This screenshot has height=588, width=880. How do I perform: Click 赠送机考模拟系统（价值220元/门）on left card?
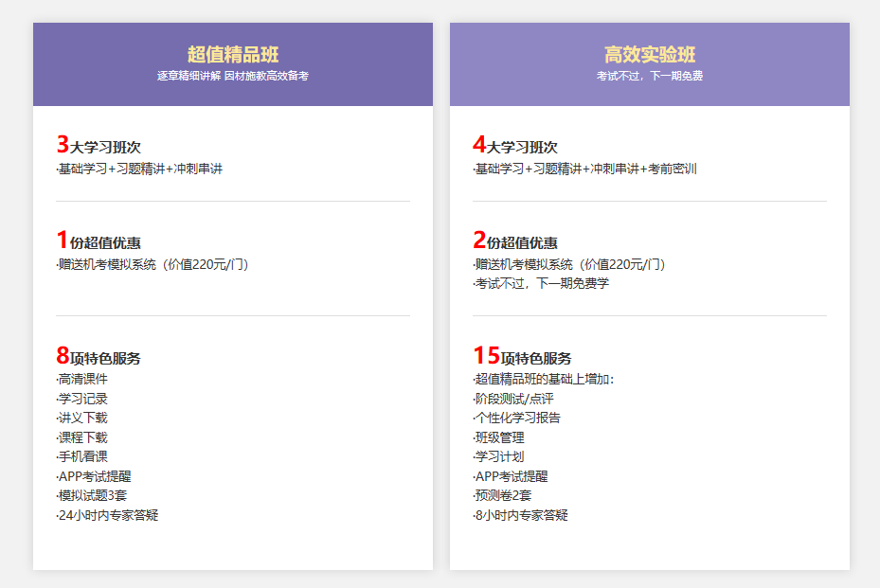(150, 266)
